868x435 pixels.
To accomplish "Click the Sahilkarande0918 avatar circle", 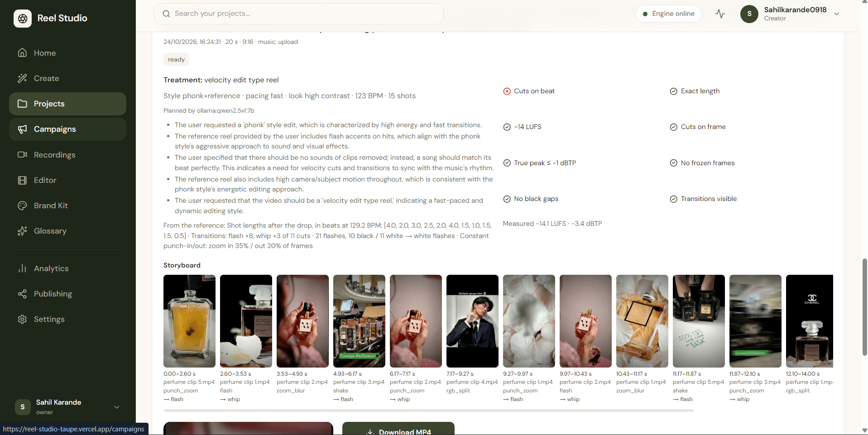I will [749, 14].
